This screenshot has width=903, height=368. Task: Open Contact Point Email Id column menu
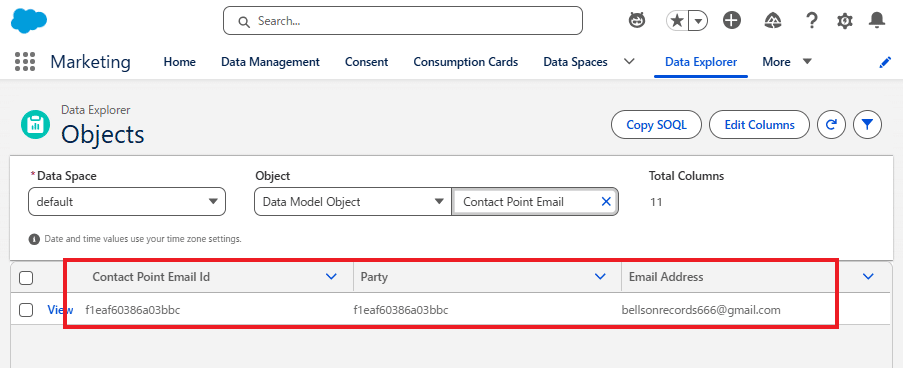click(x=331, y=277)
